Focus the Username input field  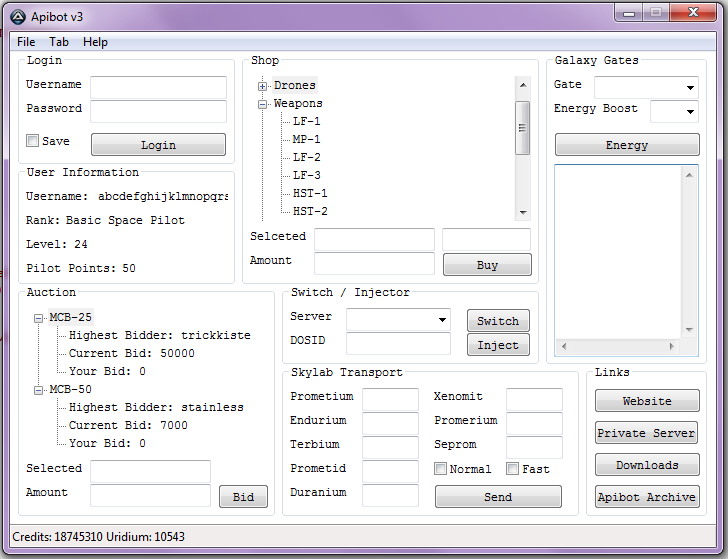click(158, 87)
